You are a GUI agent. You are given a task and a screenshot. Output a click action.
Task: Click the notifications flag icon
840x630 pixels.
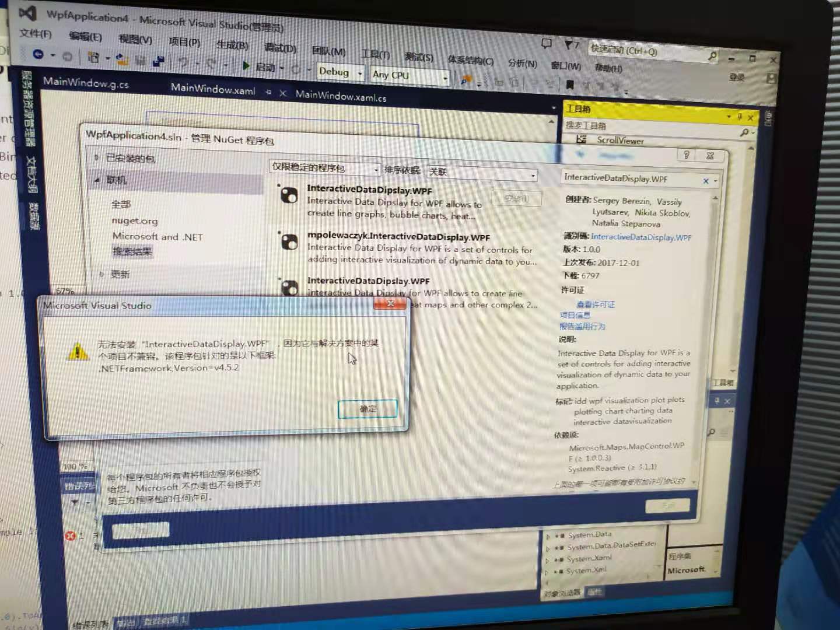pos(569,44)
